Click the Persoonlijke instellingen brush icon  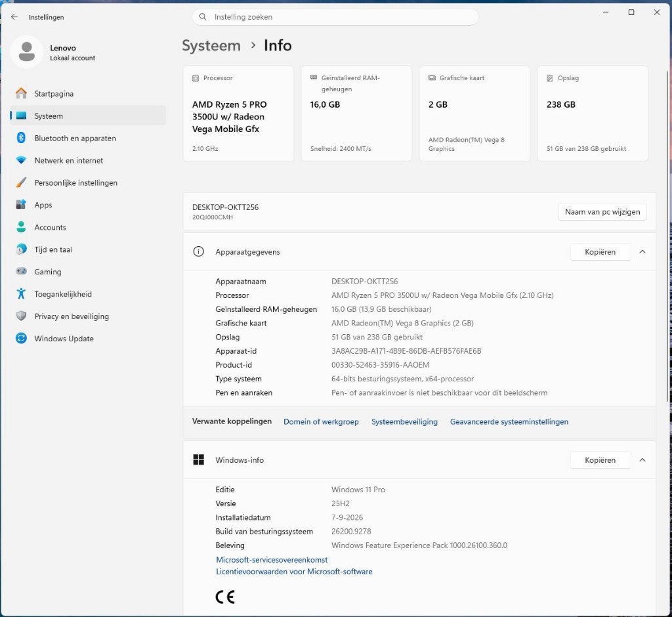tap(21, 182)
